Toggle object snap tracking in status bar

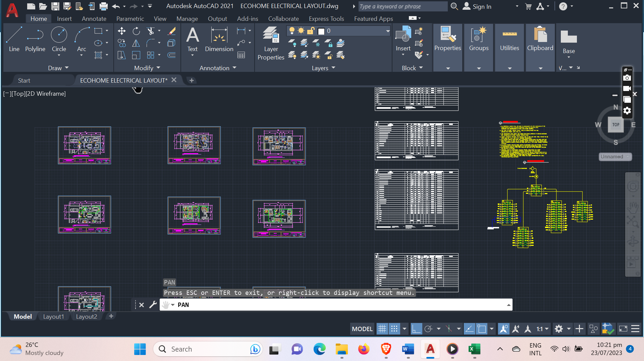(x=469, y=329)
